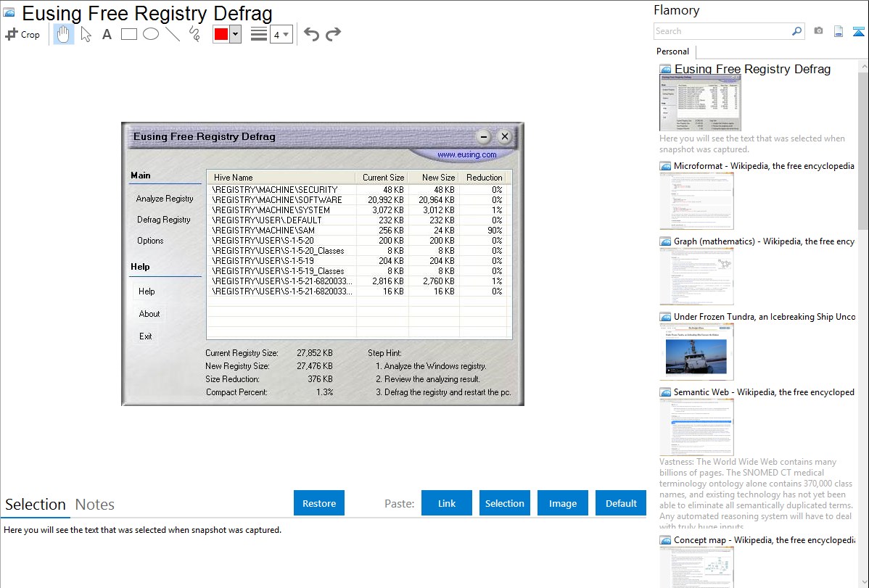The width and height of the screenshot is (869, 588).
Task: Switch to the Selection tab
Action: click(x=36, y=505)
